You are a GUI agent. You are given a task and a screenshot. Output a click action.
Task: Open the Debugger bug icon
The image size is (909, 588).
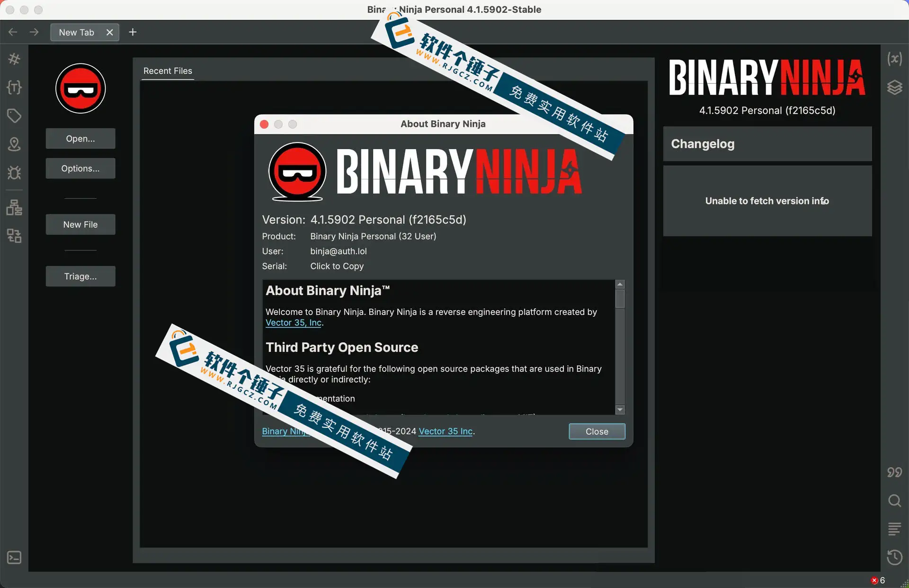(14, 172)
